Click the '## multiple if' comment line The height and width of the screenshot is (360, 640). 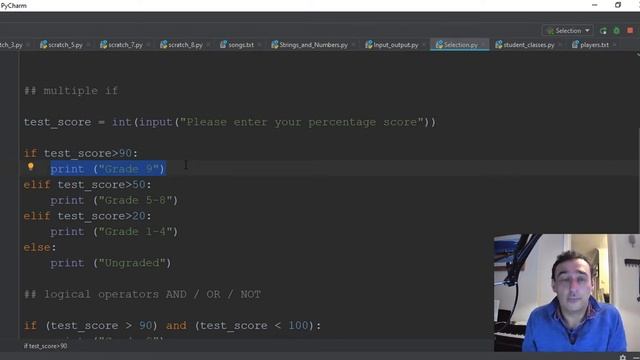click(71, 91)
